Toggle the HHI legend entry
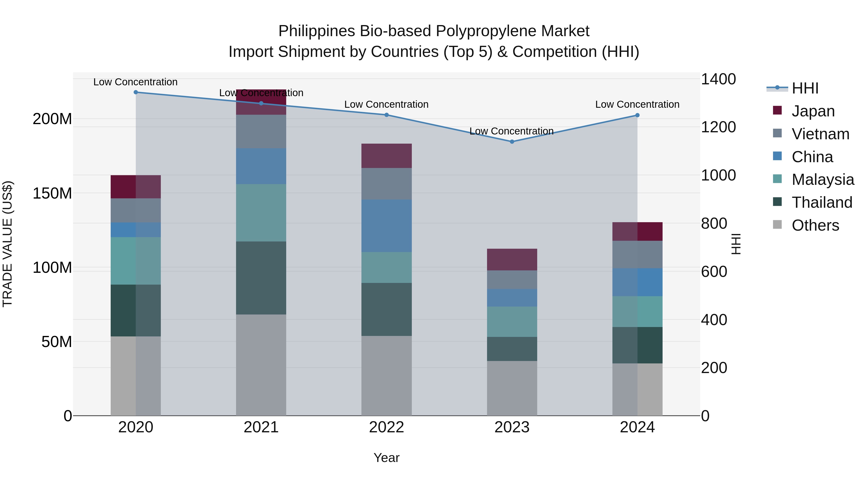Viewport: 868px width, 488px height. pyautogui.click(x=793, y=88)
